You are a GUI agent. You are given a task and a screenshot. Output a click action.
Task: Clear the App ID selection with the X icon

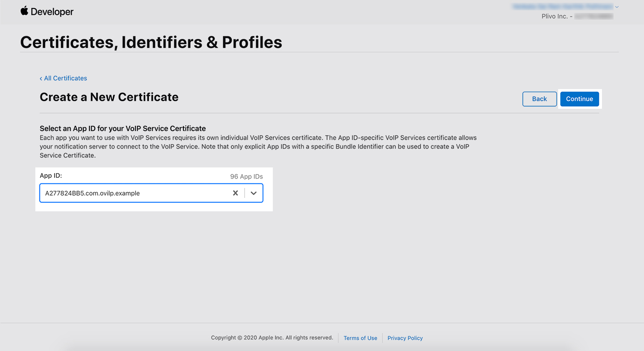236,193
